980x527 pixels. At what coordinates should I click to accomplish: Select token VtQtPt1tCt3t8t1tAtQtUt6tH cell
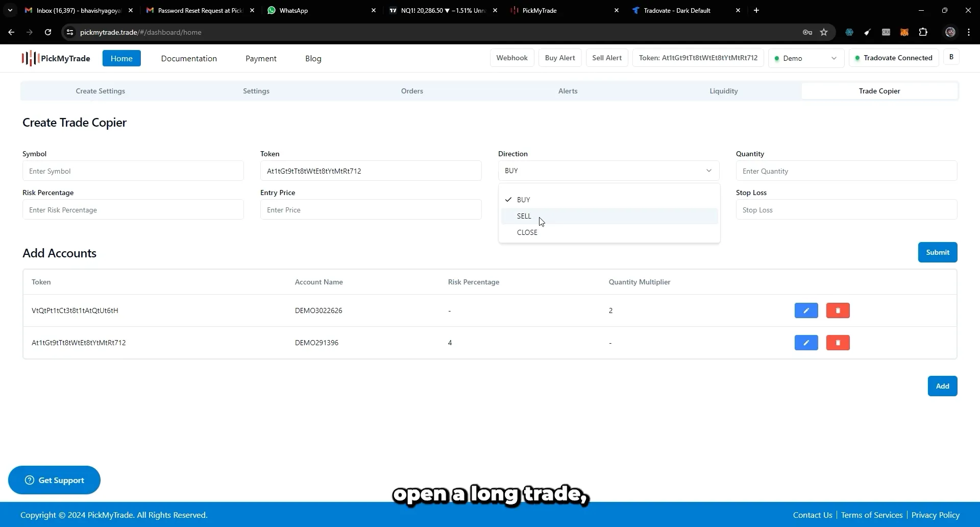point(75,310)
